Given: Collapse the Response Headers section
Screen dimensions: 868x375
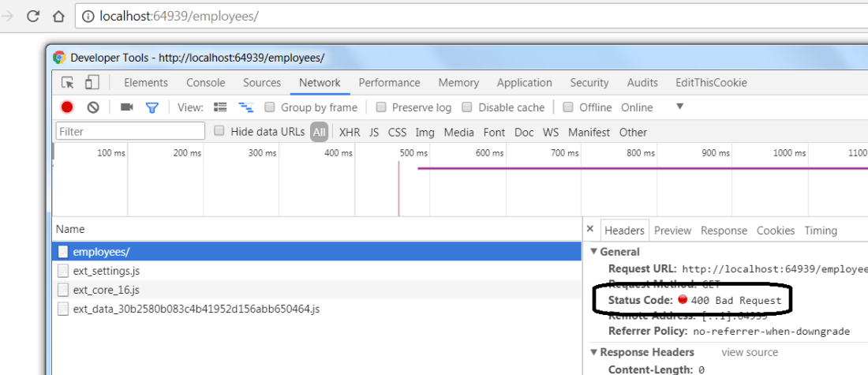Looking at the screenshot, I should pyautogui.click(x=594, y=352).
